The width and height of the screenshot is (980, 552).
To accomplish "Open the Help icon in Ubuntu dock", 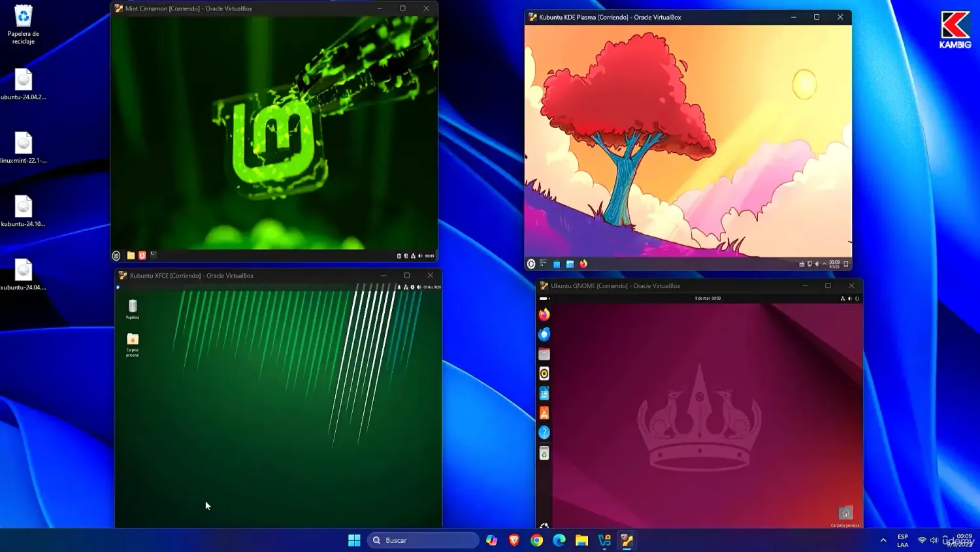I will 544,432.
